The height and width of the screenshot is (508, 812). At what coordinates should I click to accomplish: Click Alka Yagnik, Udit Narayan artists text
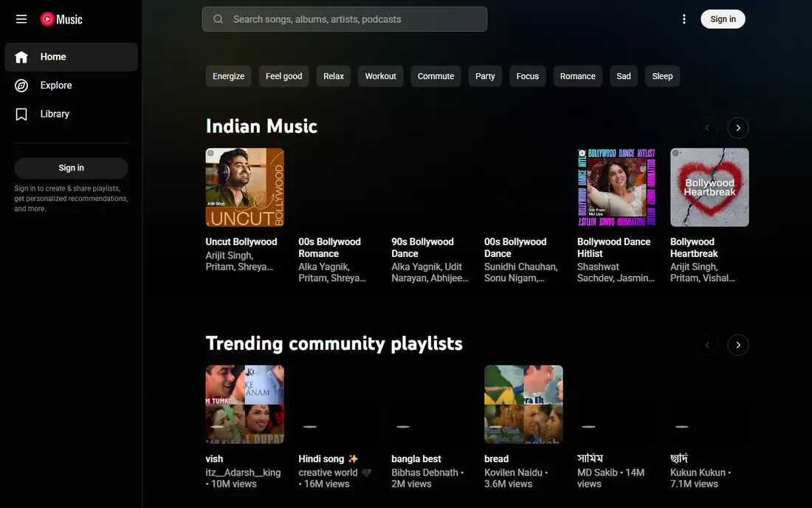coord(430,272)
